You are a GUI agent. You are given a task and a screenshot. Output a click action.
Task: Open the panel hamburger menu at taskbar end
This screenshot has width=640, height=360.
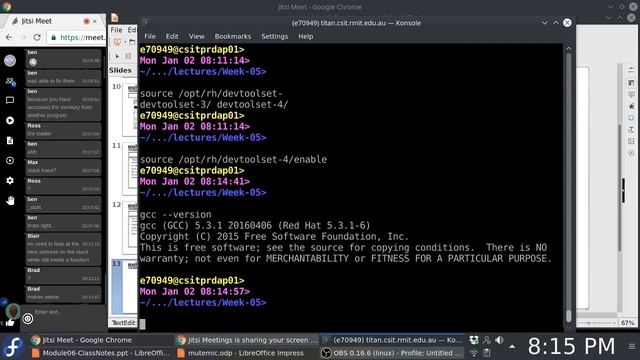tap(632, 347)
